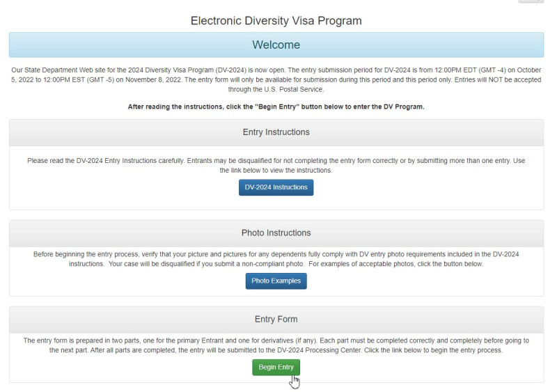Click the blue Welcome banner
Viewport: 557px width, 392px height.
pos(276,45)
